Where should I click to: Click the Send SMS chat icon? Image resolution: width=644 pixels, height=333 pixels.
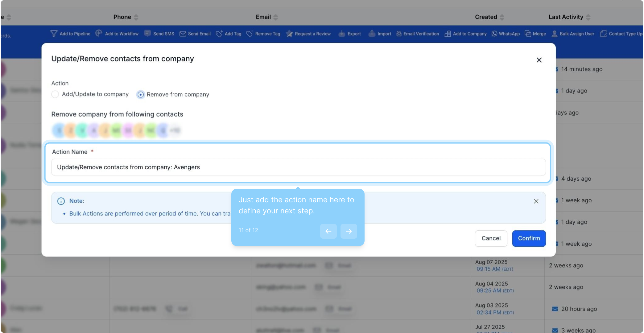[147, 33]
